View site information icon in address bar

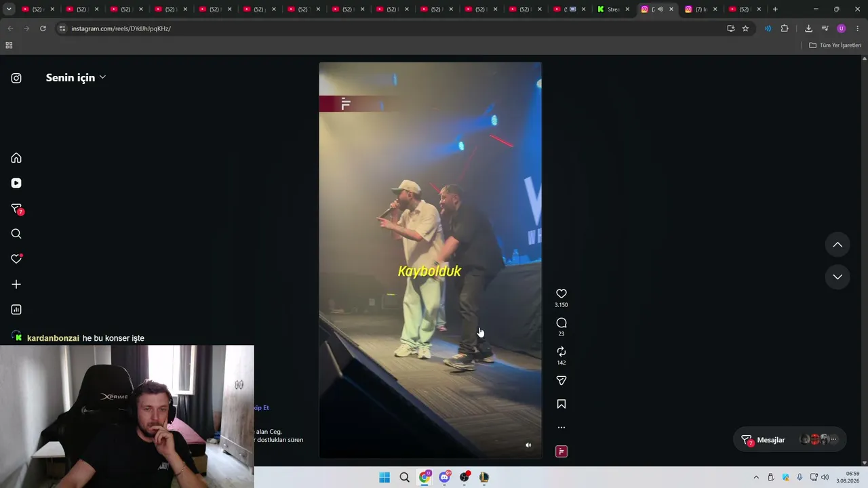62,28
